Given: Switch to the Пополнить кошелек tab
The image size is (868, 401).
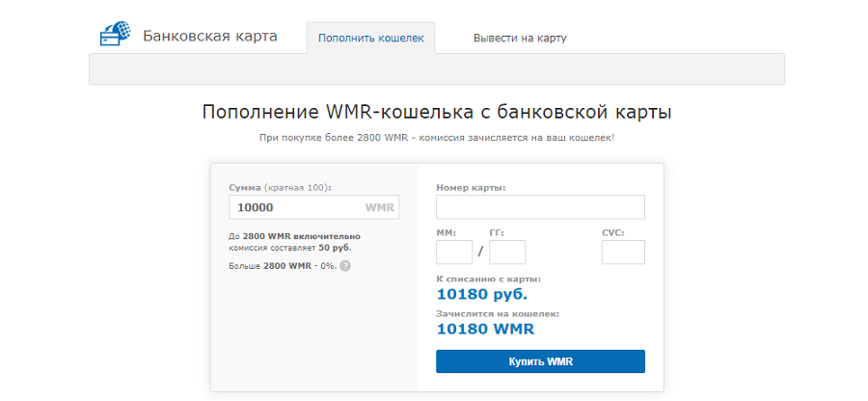Looking at the screenshot, I should pyautogui.click(x=371, y=39).
